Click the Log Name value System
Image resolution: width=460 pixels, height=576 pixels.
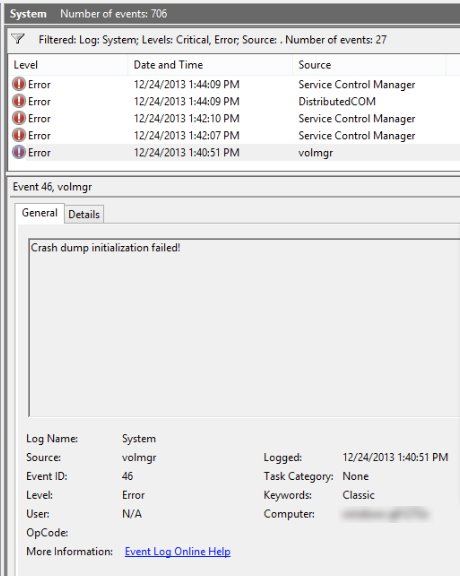click(x=139, y=439)
